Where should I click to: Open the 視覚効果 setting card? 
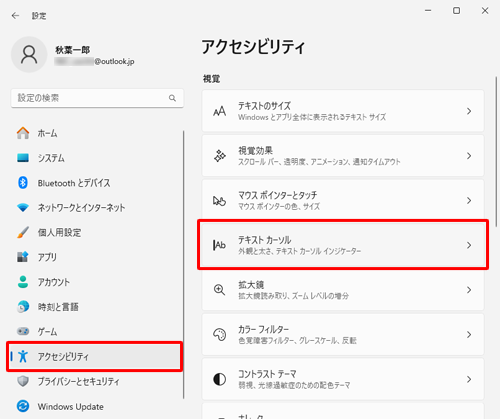(343, 156)
